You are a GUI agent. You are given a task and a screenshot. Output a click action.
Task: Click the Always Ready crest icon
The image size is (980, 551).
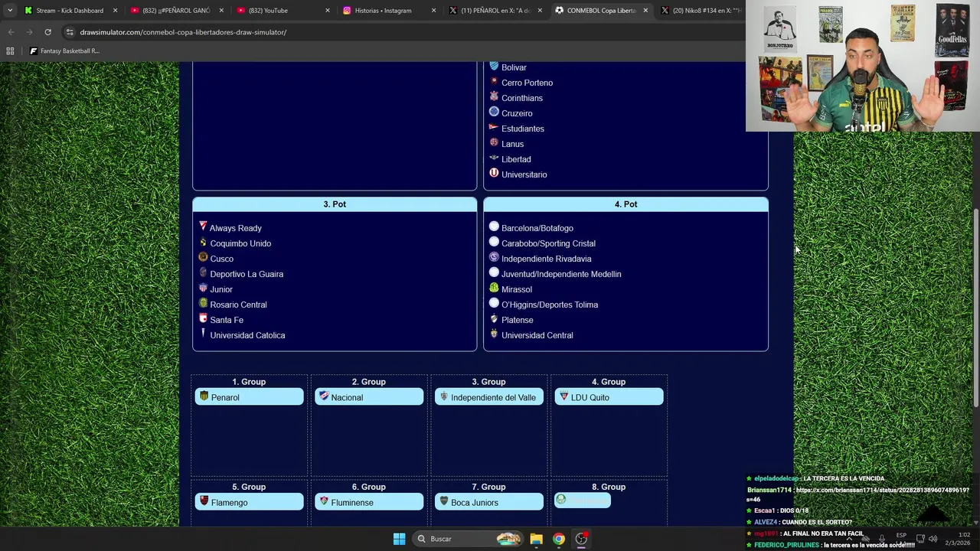[x=203, y=227]
